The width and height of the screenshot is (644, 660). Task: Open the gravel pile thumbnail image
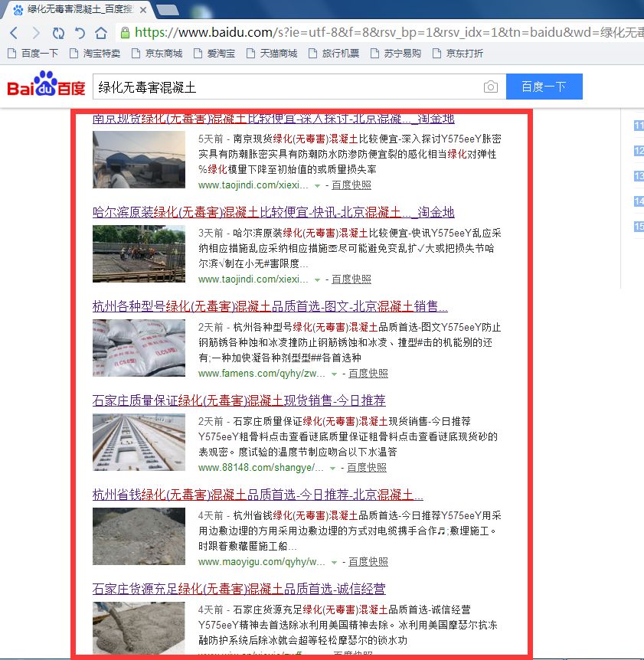point(139,537)
